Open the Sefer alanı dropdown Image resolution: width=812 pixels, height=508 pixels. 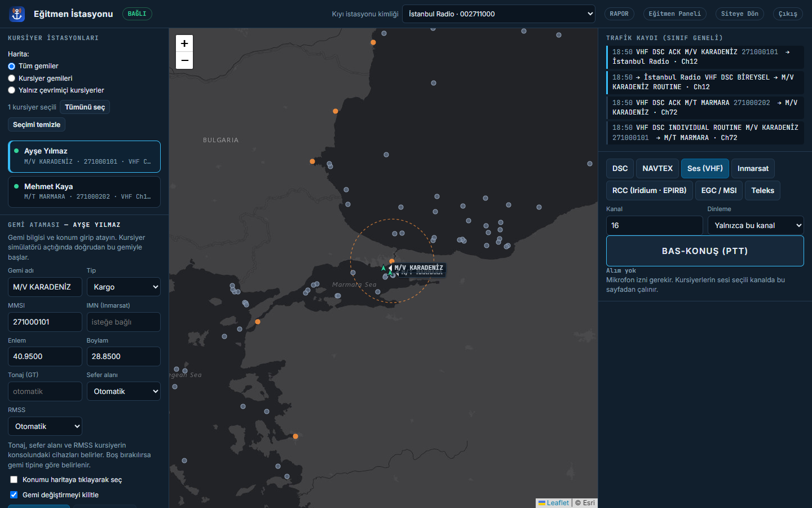123,391
